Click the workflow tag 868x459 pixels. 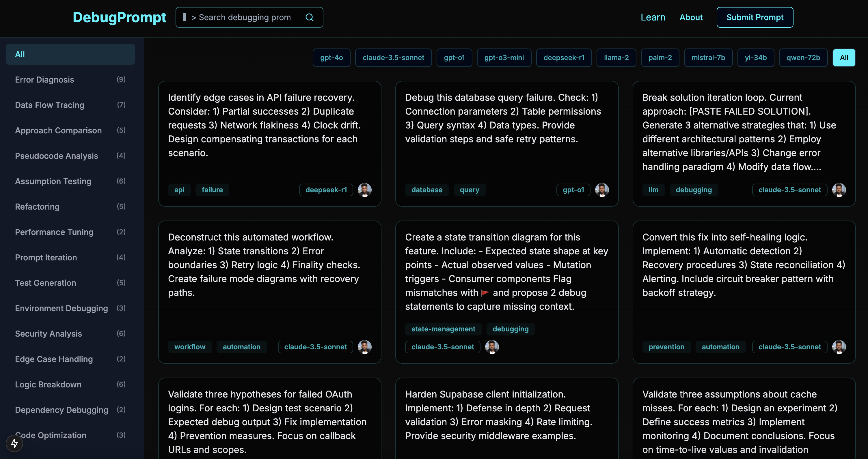[x=190, y=347]
